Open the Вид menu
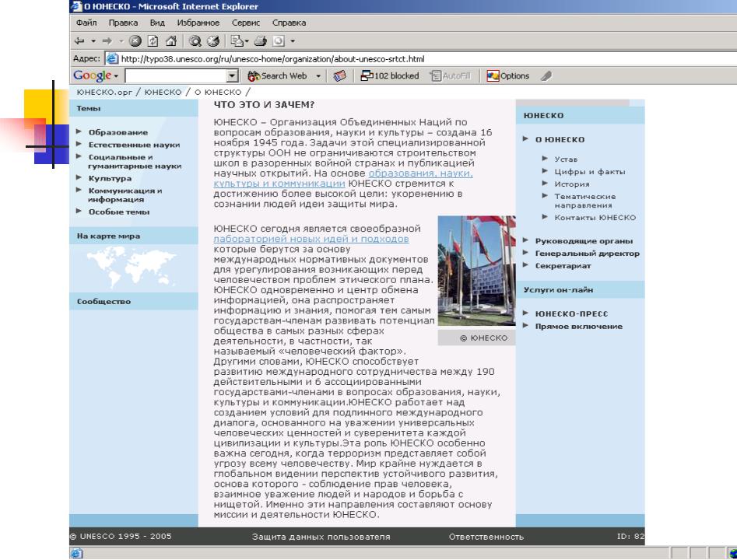This screenshot has width=737, height=560. 157,23
